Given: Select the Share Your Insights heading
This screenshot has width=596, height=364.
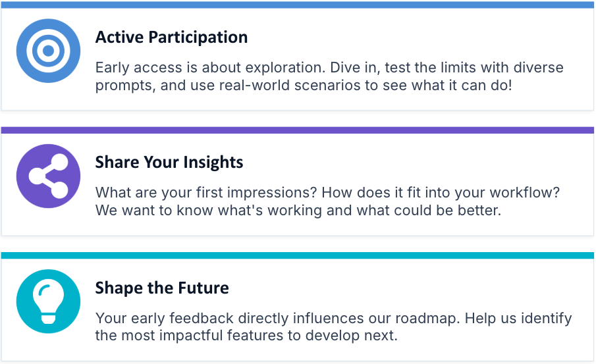Looking at the screenshot, I should 169,163.
